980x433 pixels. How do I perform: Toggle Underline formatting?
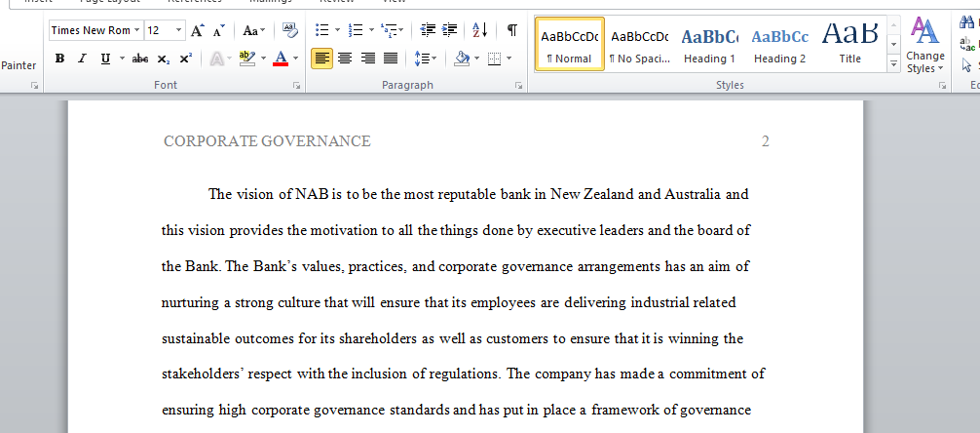point(105,59)
